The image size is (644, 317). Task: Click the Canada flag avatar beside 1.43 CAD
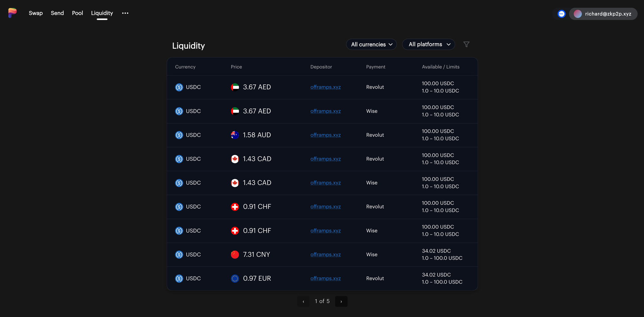[x=235, y=159]
